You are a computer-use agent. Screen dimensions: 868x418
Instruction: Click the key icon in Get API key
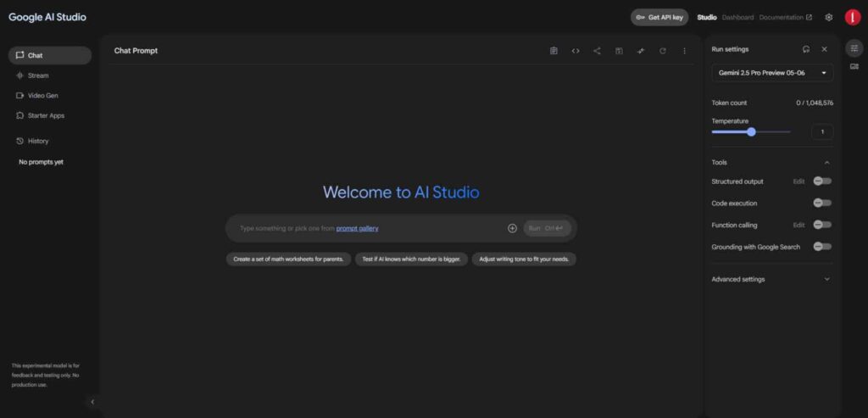[x=641, y=17]
